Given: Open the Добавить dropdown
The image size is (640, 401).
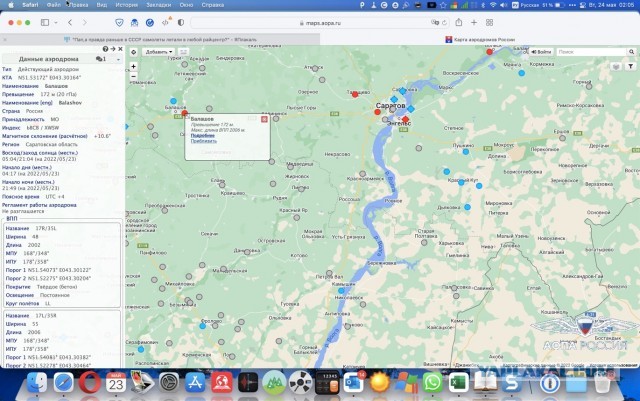Looking at the screenshot, I should coord(158,52).
